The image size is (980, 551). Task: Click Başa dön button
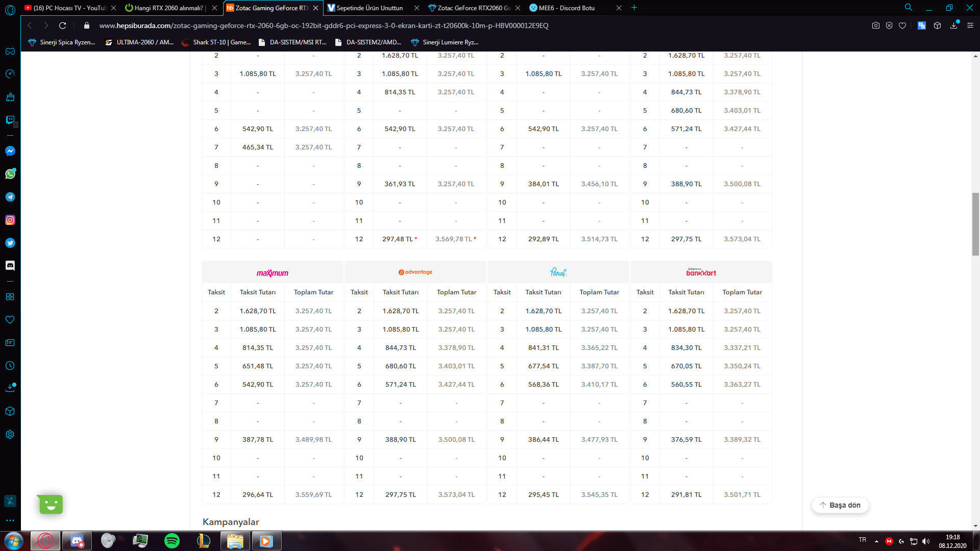[x=840, y=505]
